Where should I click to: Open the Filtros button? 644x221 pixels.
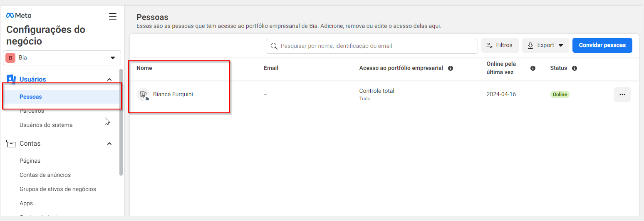tap(500, 45)
